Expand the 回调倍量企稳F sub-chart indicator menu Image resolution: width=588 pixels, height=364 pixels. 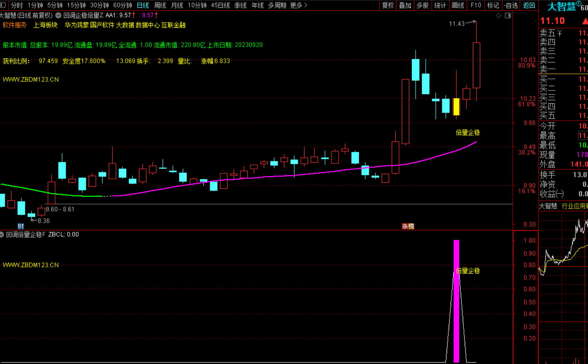point(2,234)
